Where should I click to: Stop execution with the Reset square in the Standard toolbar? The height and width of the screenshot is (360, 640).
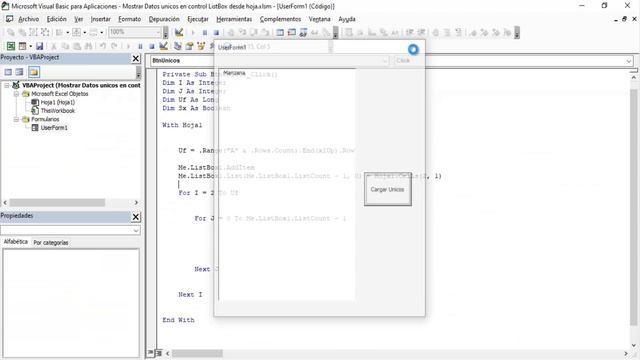151,46
